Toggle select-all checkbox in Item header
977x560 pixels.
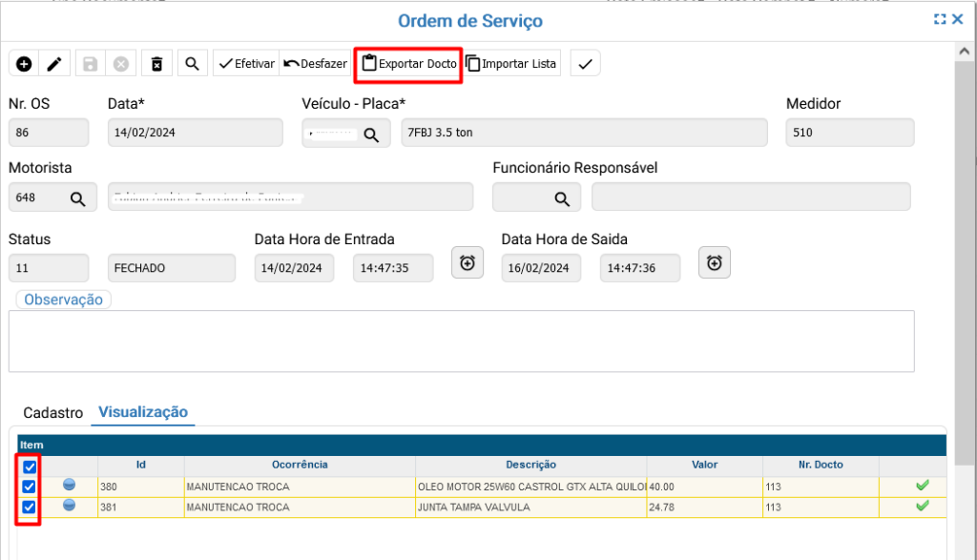[30, 467]
